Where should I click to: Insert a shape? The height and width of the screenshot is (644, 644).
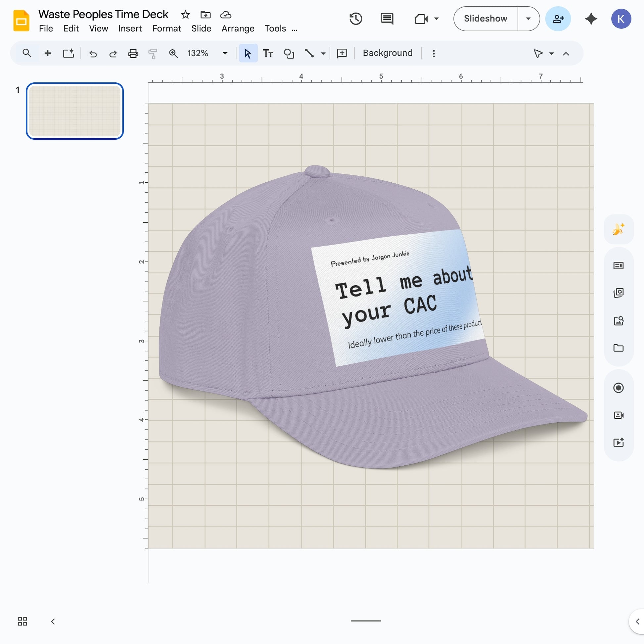pos(289,53)
